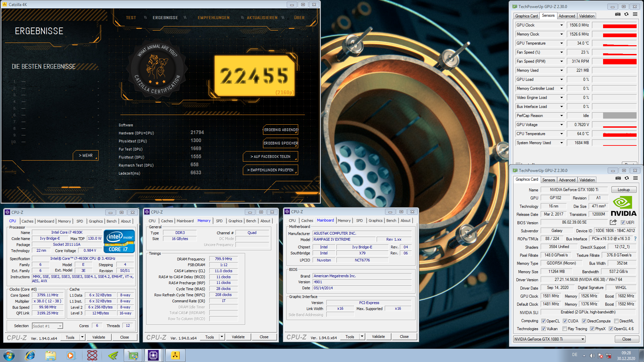Click screenshot camera icon in GPU-Z Sensors window
The image size is (644, 362).
coord(618,14)
